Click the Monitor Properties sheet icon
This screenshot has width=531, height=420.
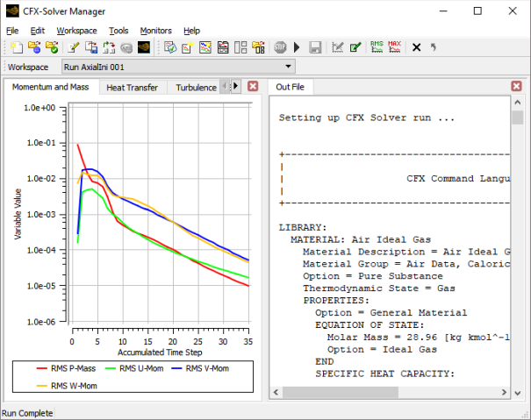coord(223,47)
